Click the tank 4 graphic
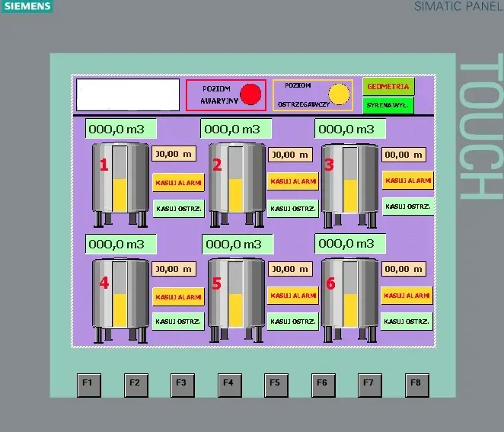Screen dimensions: 504x432 point(120,300)
